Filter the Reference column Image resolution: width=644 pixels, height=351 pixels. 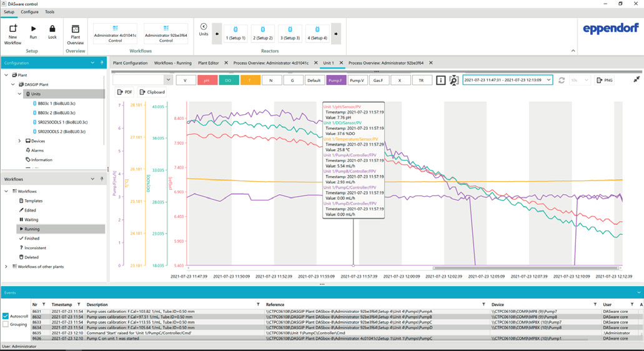[x=483, y=305]
